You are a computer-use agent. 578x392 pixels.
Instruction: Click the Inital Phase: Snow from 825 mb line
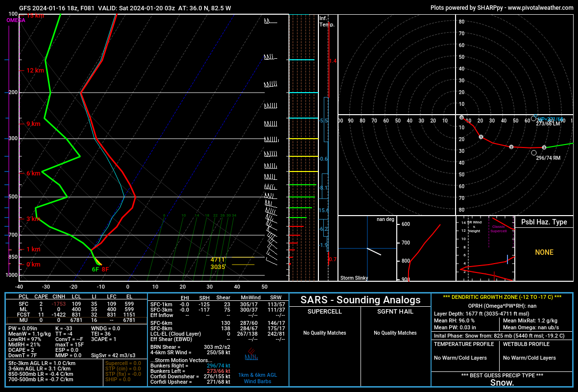click(x=499, y=336)
